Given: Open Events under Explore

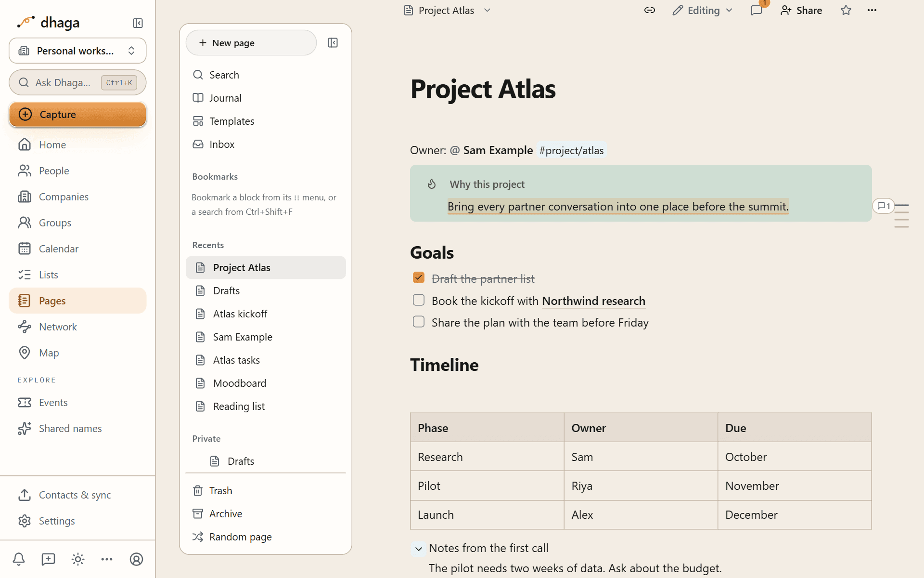Looking at the screenshot, I should (x=77, y=402).
